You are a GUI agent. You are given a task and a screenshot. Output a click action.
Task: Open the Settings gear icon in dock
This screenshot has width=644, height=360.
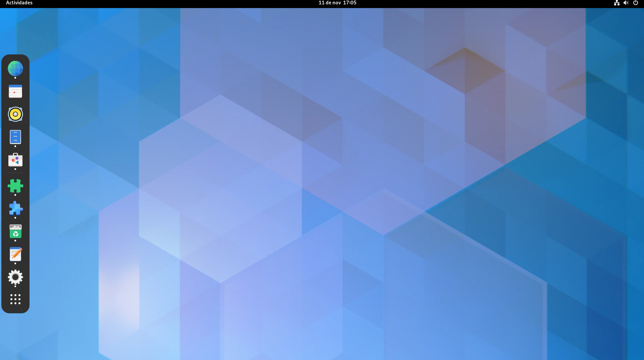15,277
